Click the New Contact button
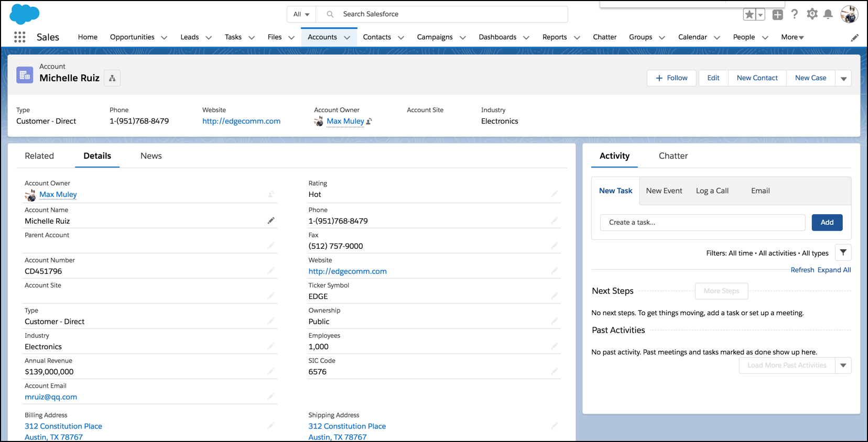Screen dimensions: 868x442 click(757, 78)
